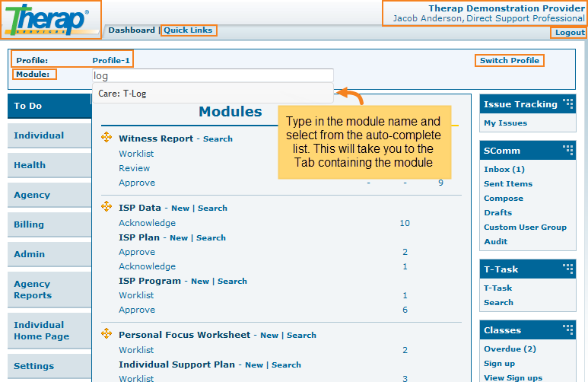Viewport: 588px width, 382px height.
Task: Open Overdue (2) classes
Action: [510, 349]
